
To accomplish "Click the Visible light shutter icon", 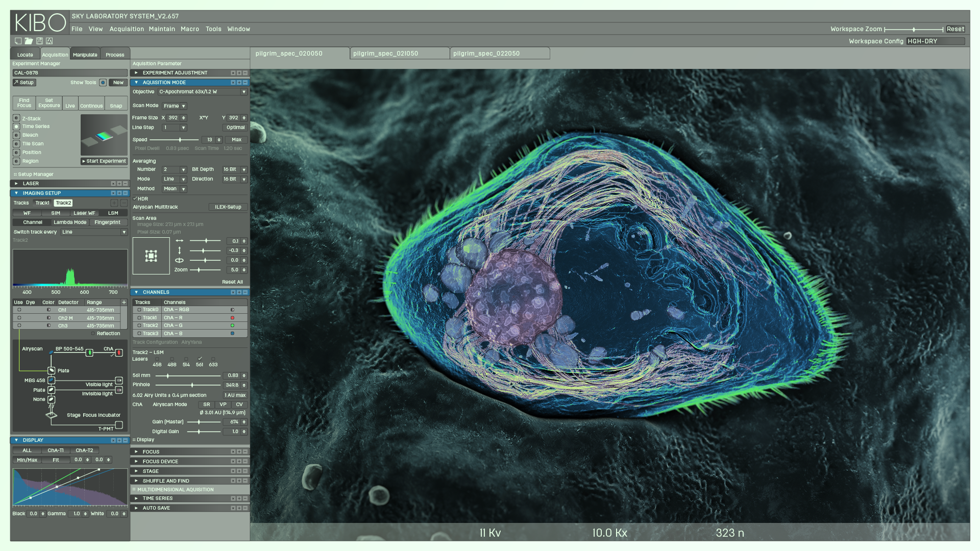I will (119, 381).
